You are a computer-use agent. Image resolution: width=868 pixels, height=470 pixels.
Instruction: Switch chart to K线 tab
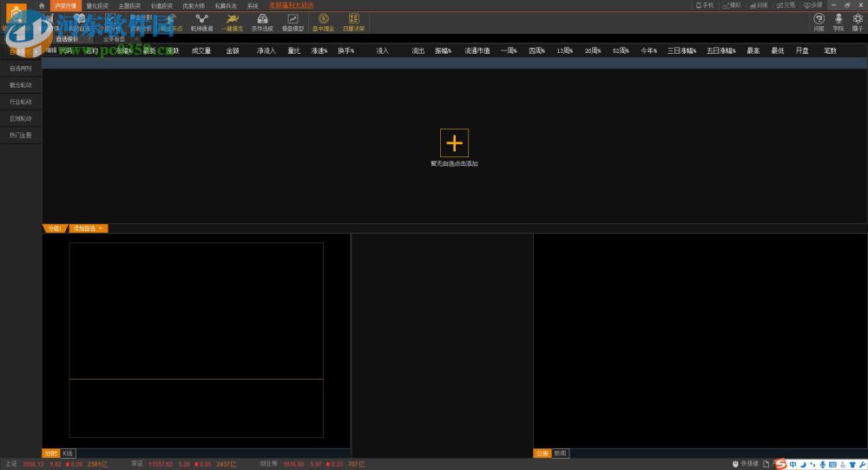(68, 453)
